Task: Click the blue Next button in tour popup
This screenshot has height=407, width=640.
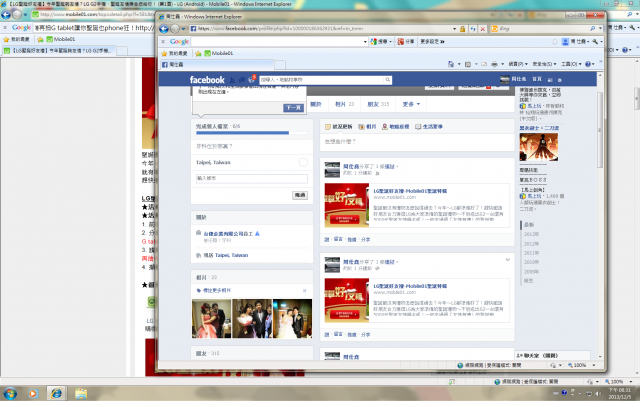Action: pyautogui.click(x=293, y=108)
